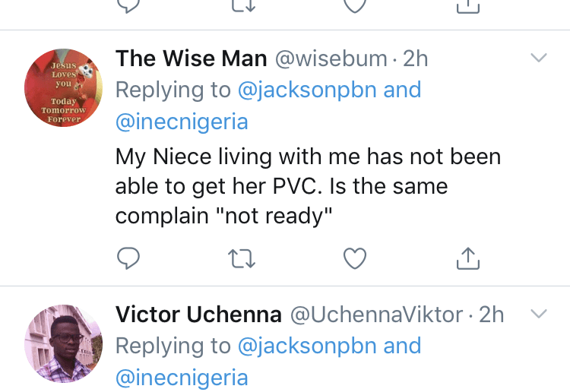Retweet The Wise Man's tweet
Viewport: 570px width, 392px height.
point(242,258)
